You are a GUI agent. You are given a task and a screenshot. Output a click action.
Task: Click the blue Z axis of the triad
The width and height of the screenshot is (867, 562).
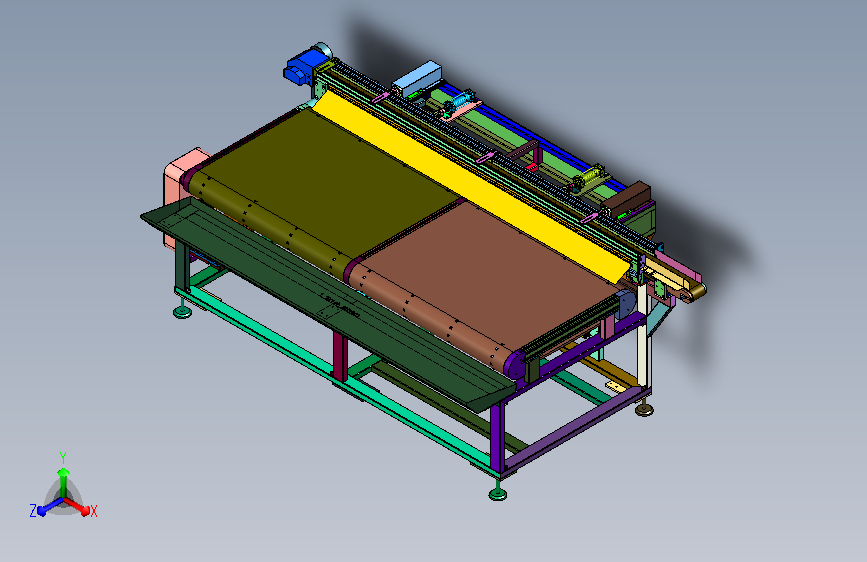pyautogui.click(x=49, y=507)
